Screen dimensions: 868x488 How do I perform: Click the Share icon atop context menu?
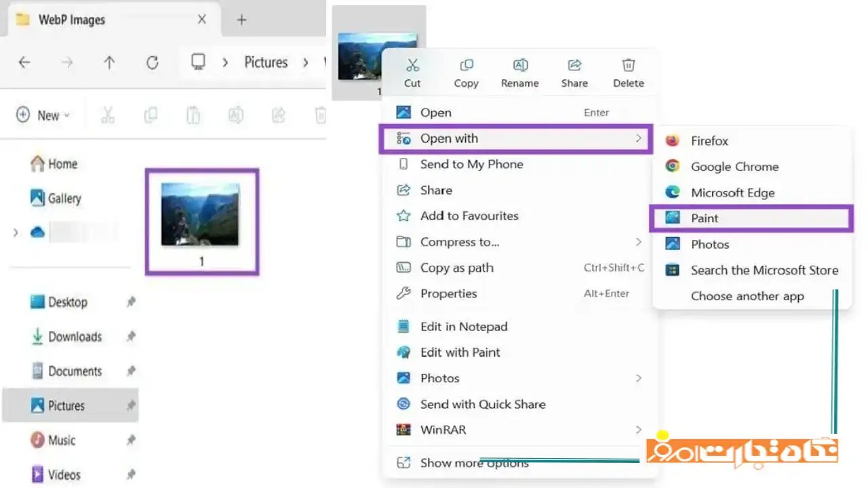pos(574,66)
